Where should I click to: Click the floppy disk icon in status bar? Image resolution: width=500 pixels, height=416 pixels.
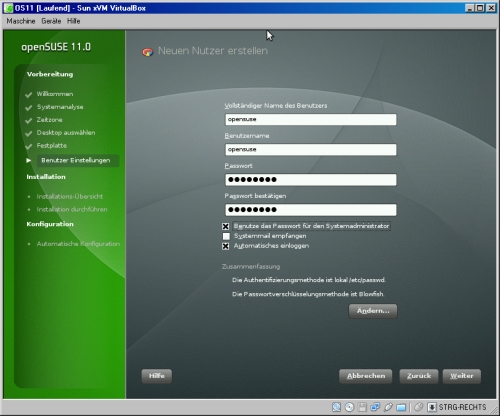(362, 407)
